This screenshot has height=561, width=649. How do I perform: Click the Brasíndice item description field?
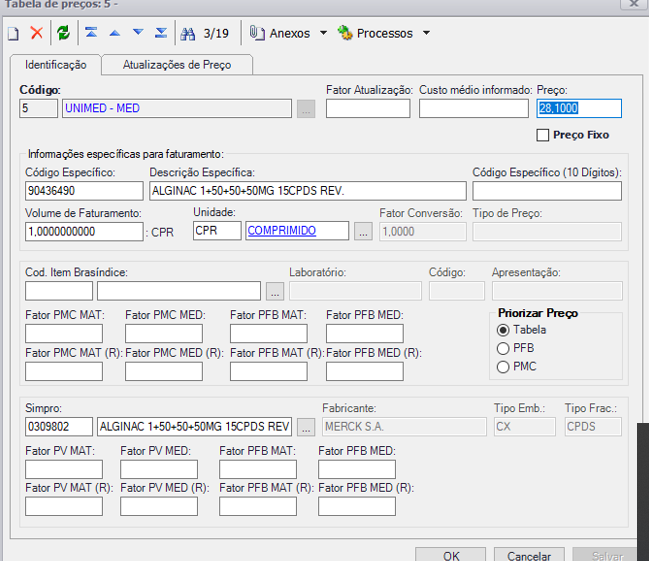[179, 291]
